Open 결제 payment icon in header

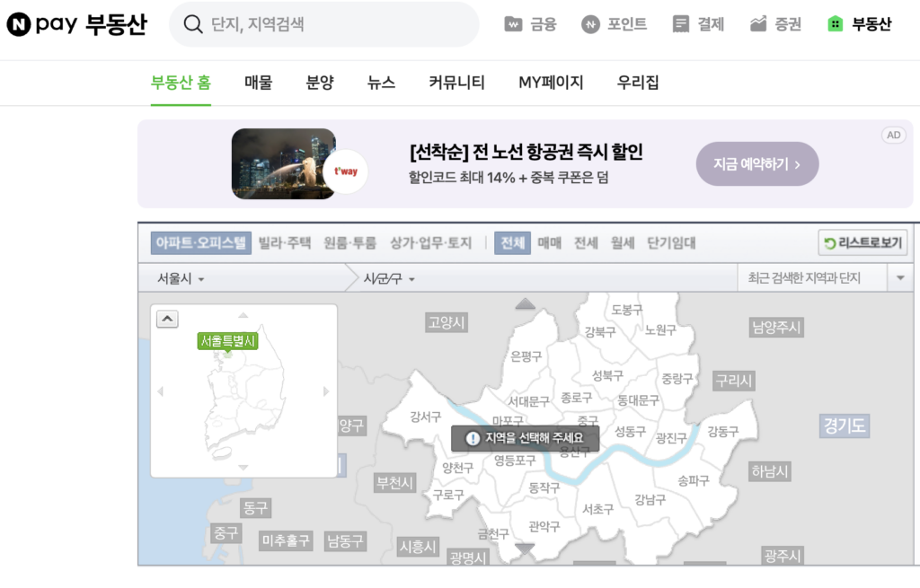point(681,24)
